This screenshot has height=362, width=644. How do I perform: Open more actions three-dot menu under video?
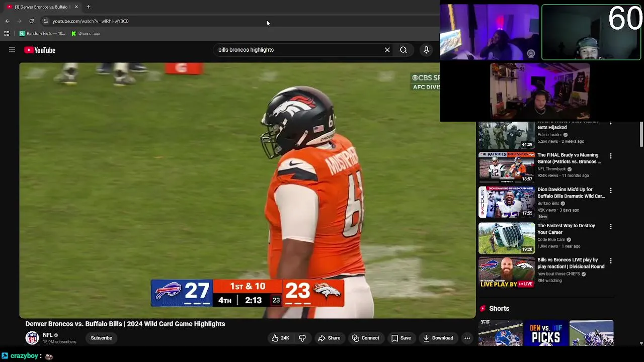point(467,338)
